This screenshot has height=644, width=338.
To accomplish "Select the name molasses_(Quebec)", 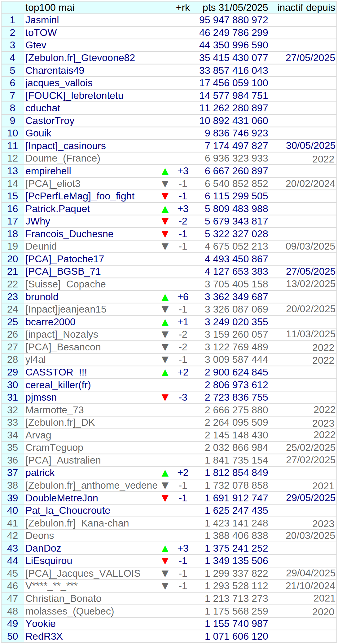I will (70, 611).
